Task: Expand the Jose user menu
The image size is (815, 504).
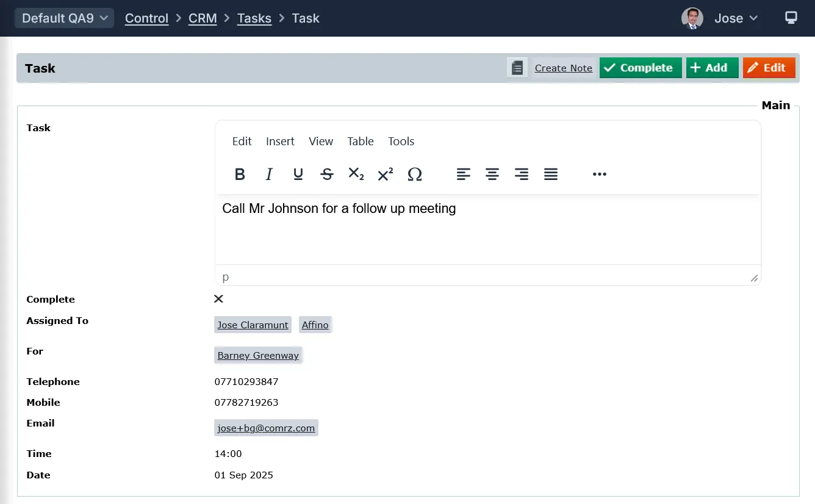Action: tap(736, 18)
